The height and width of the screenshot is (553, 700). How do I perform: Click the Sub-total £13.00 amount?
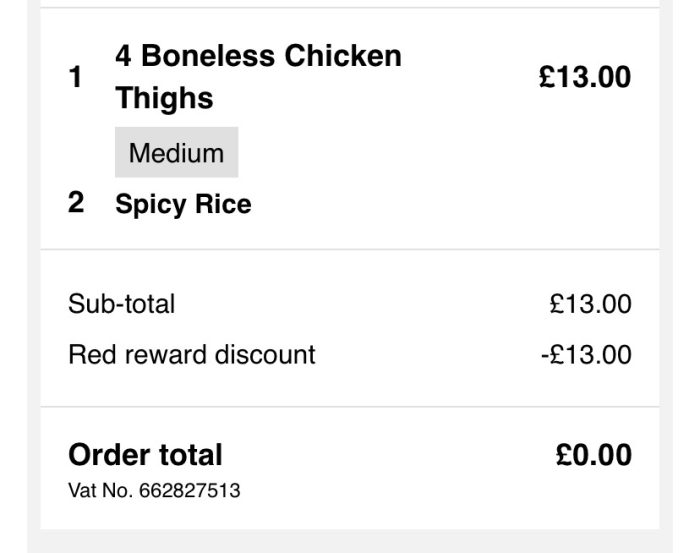(590, 304)
